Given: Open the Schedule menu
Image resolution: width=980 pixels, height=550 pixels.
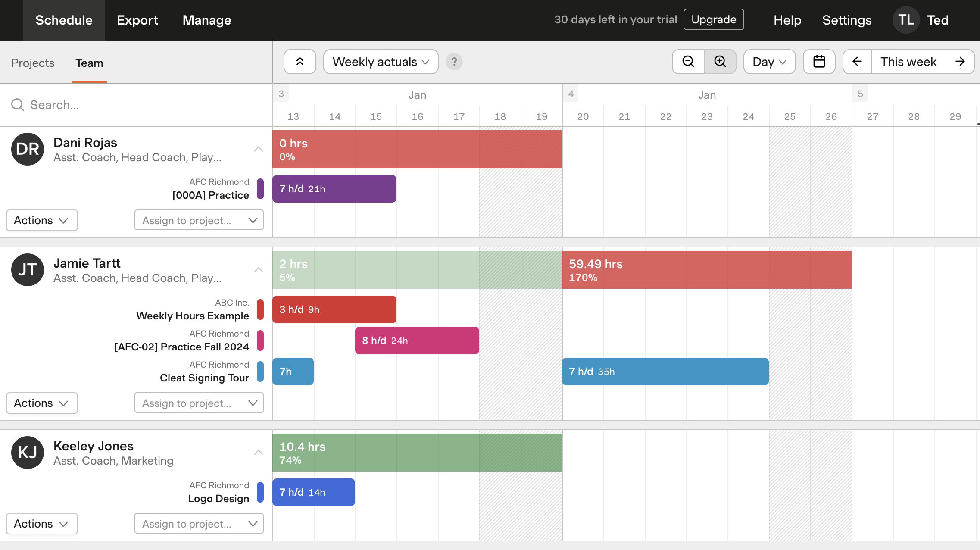Looking at the screenshot, I should (64, 20).
